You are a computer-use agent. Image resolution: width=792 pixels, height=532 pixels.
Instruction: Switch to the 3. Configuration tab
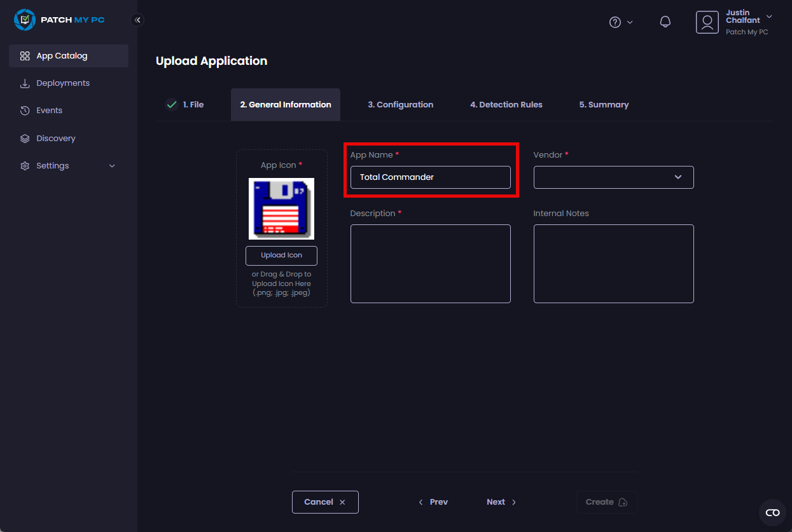tap(400, 105)
